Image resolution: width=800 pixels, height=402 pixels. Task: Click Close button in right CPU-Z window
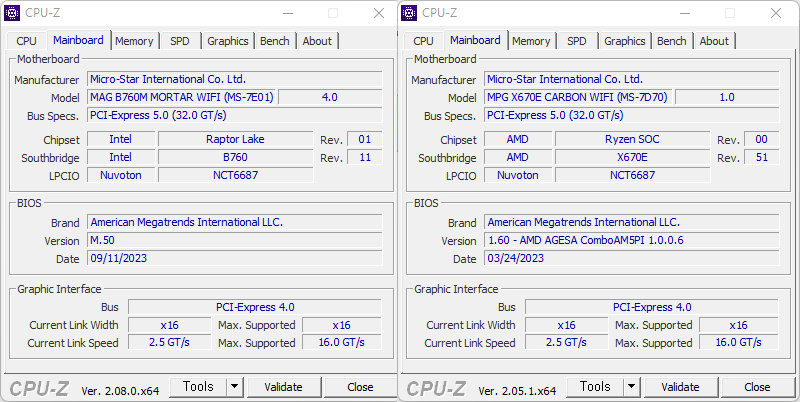click(x=757, y=387)
